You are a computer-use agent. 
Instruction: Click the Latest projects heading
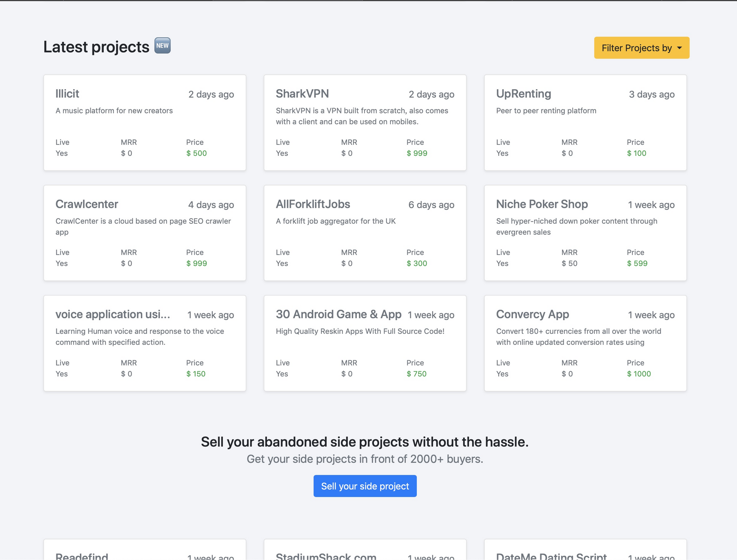pos(97,47)
